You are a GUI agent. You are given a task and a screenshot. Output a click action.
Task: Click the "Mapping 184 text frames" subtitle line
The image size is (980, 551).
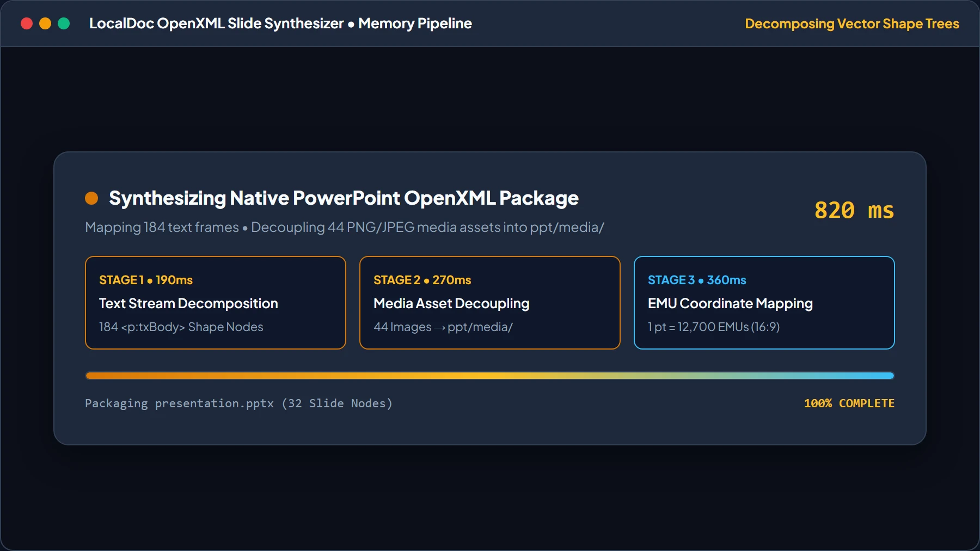point(345,227)
